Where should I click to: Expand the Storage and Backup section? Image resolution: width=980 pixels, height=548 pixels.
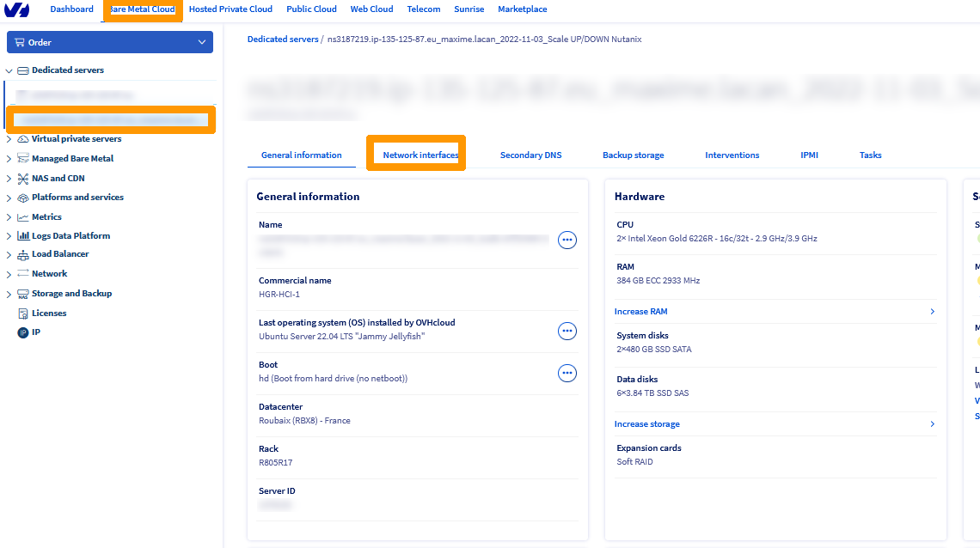(x=9, y=295)
